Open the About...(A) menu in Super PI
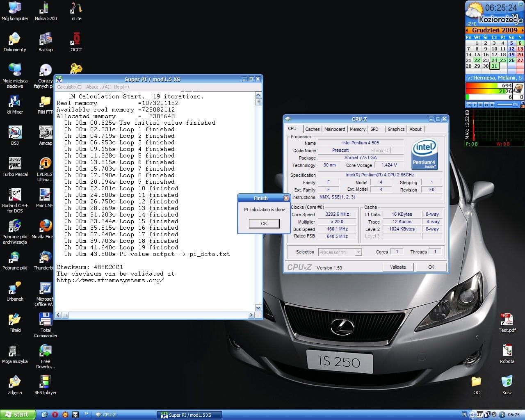 coord(98,87)
